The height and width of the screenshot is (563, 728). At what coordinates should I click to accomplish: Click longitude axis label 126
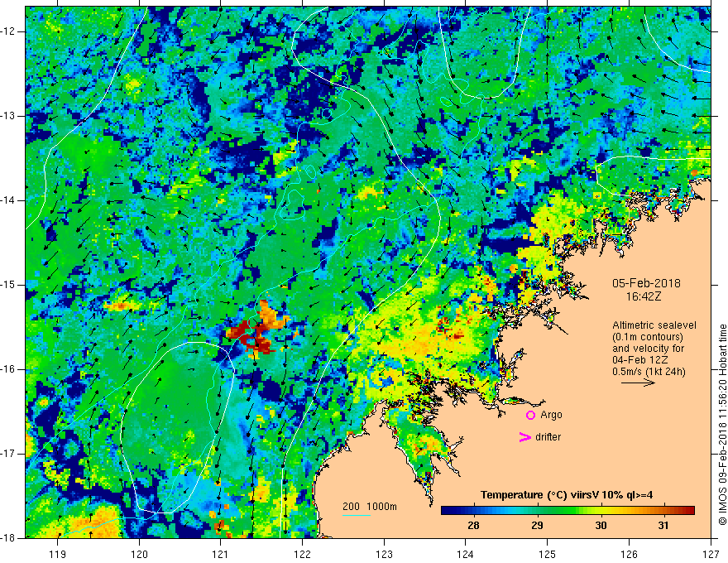(629, 554)
